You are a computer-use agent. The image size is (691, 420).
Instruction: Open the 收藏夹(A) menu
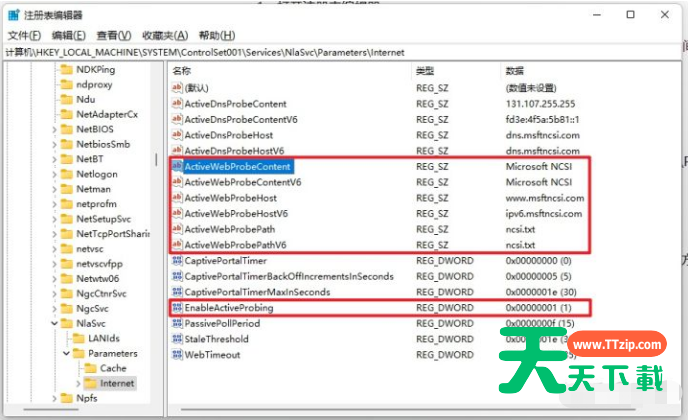(165, 36)
